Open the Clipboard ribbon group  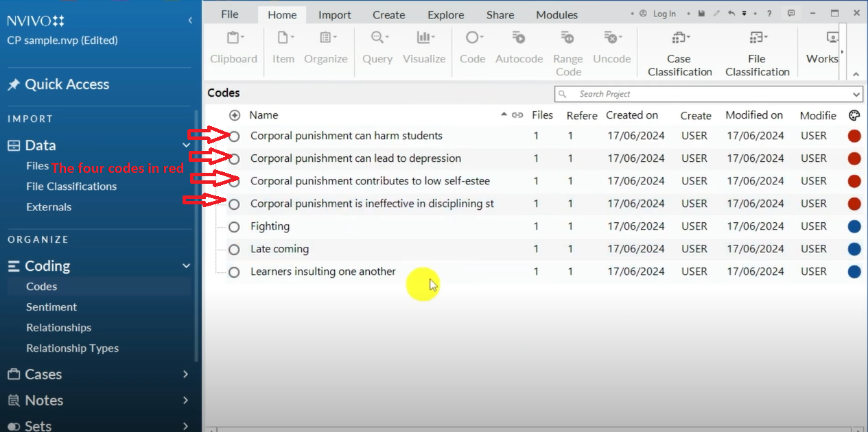233,47
